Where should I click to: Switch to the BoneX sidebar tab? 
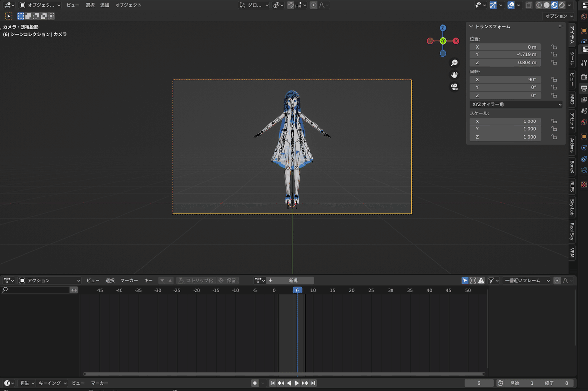[x=572, y=167]
